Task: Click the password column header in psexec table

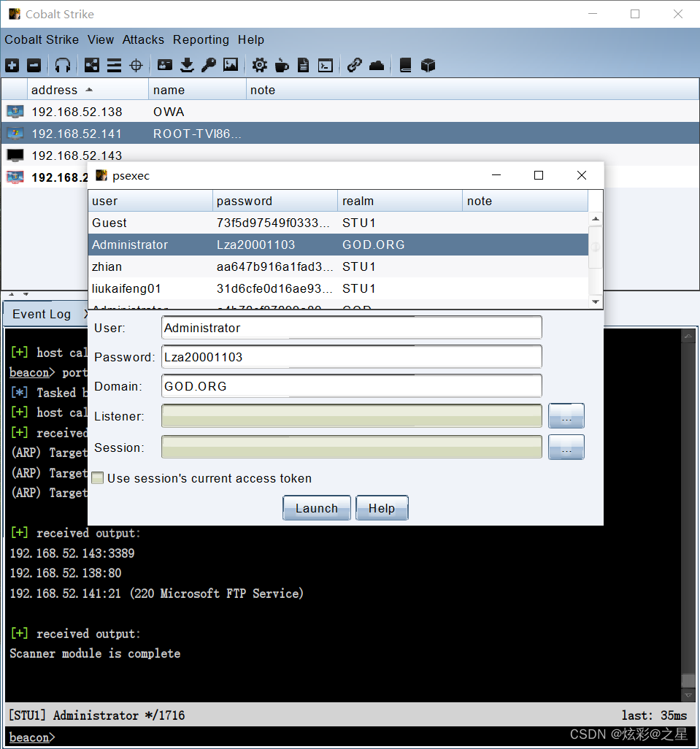Action: tap(275, 201)
